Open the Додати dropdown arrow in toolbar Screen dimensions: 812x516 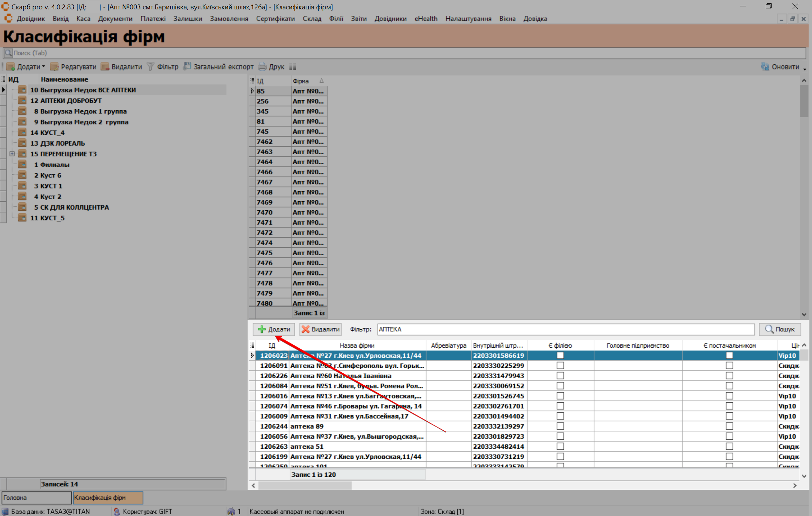(x=43, y=67)
